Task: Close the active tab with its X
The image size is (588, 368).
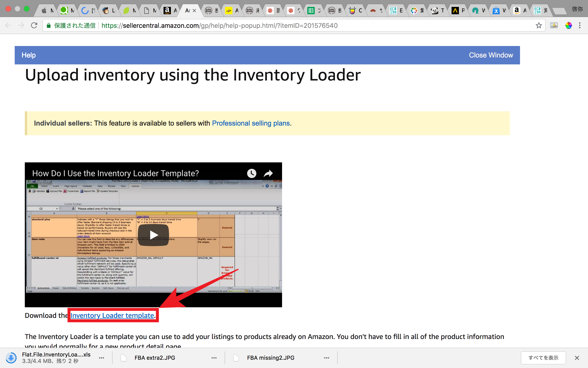Action: click(194, 11)
